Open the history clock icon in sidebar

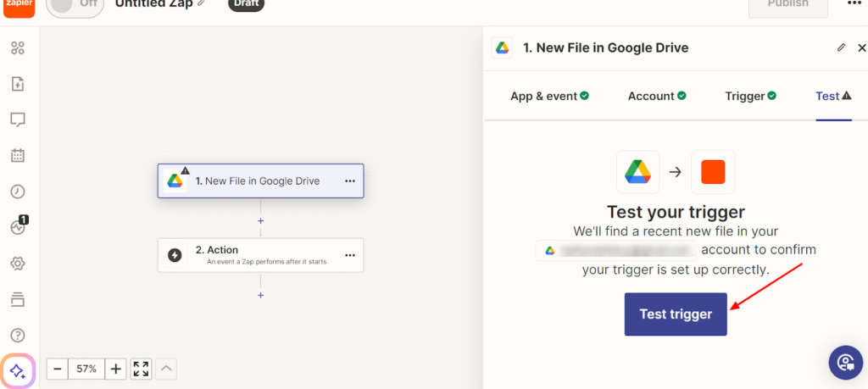(x=18, y=192)
